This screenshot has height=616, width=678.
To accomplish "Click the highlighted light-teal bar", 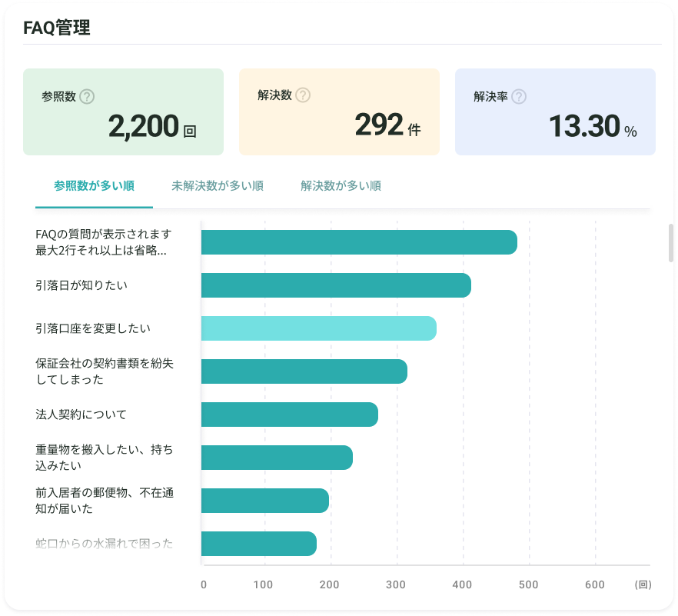I will (x=317, y=328).
